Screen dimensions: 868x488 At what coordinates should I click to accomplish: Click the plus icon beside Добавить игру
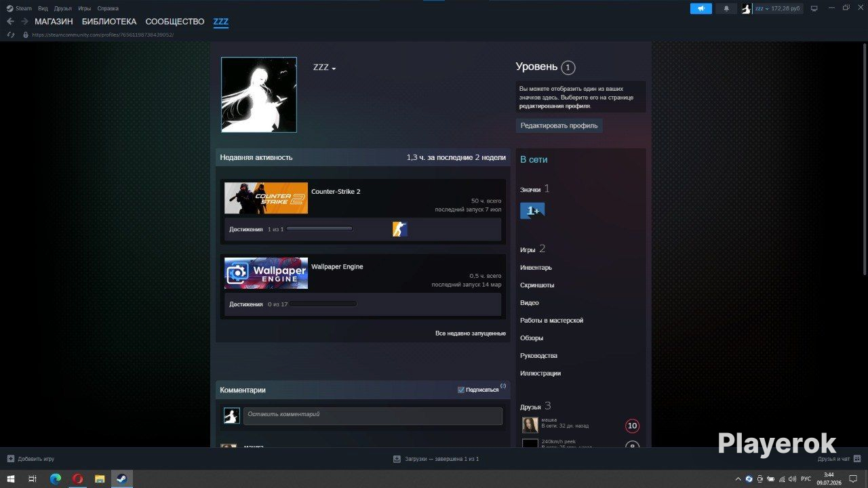[x=10, y=459]
